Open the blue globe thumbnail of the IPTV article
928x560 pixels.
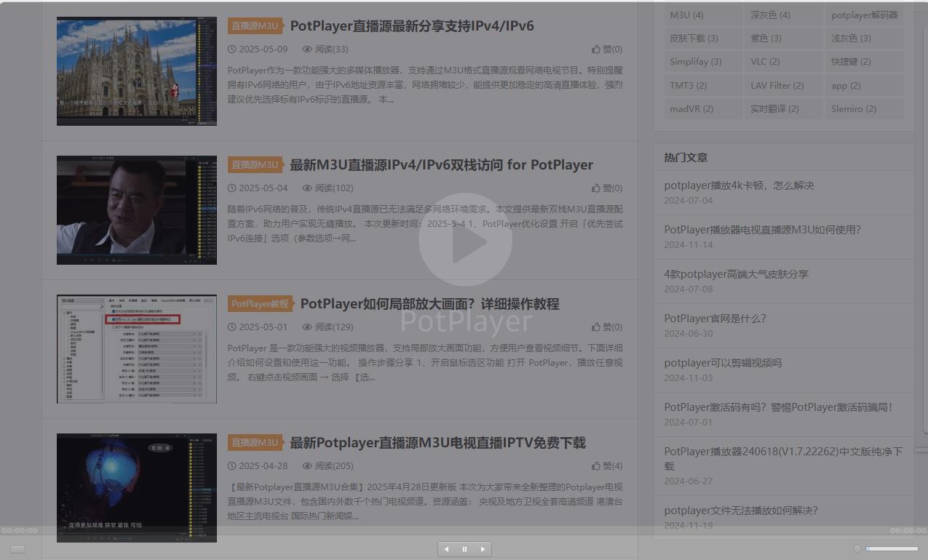(x=137, y=488)
